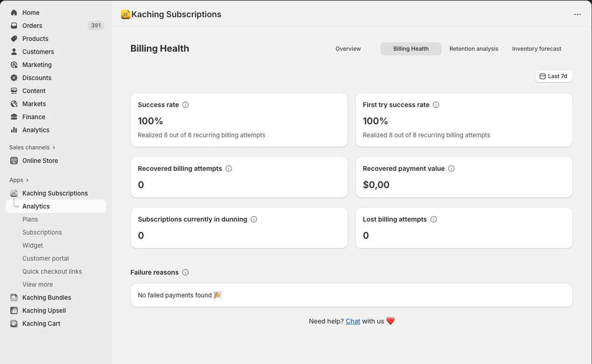Open the three-dot more actions menu
Image resolution: width=592 pixels, height=364 pixels.
[x=578, y=14]
